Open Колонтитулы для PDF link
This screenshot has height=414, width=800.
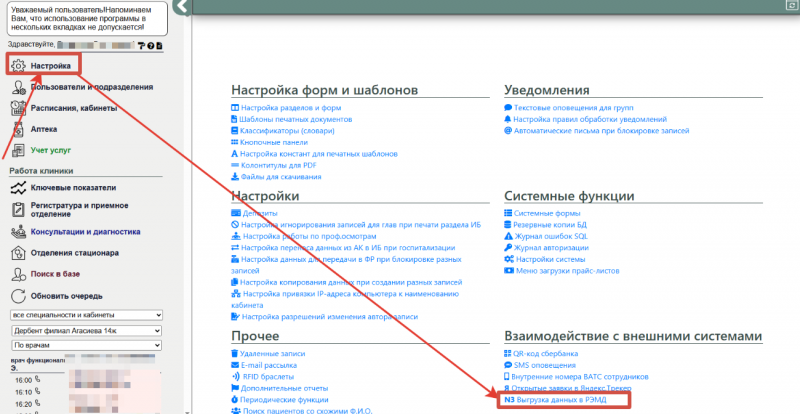pos(279,165)
